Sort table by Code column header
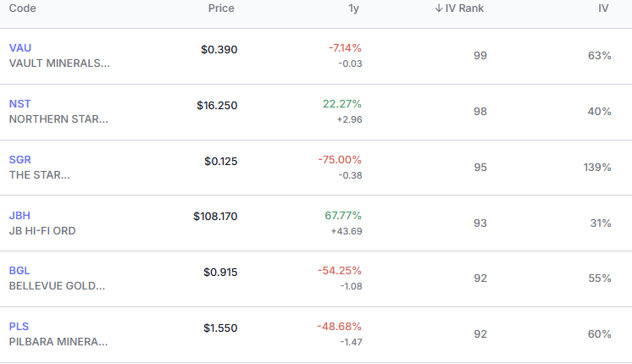 click(23, 8)
